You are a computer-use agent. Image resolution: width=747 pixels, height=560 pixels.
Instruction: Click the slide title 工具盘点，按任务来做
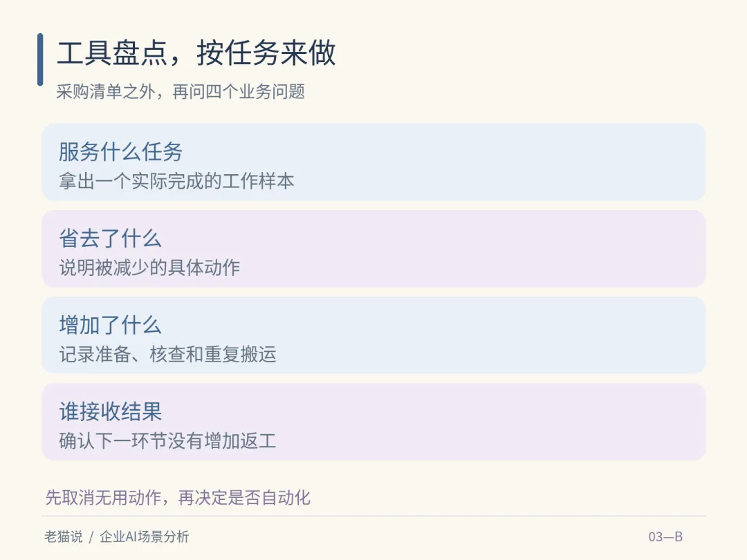pyautogui.click(x=196, y=53)
